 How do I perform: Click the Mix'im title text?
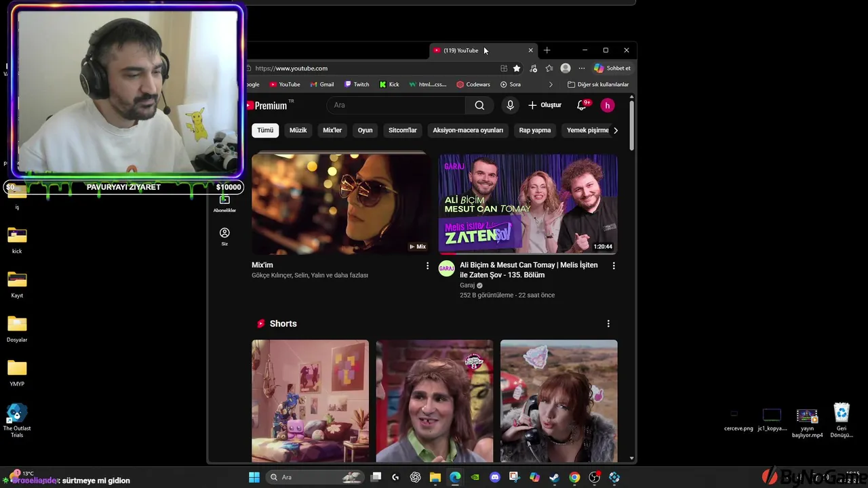tap(262, 265)
